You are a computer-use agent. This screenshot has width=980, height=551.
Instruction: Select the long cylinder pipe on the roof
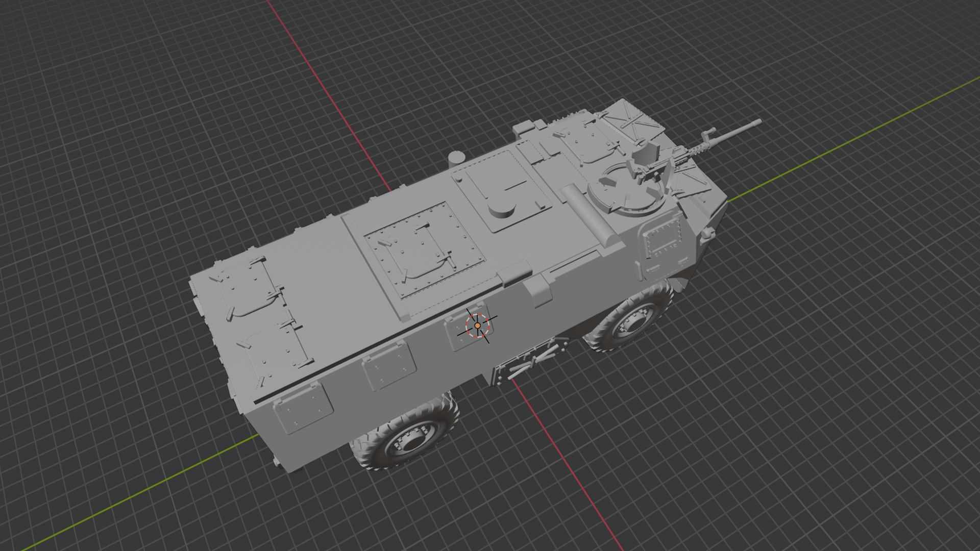click(590, 214)
